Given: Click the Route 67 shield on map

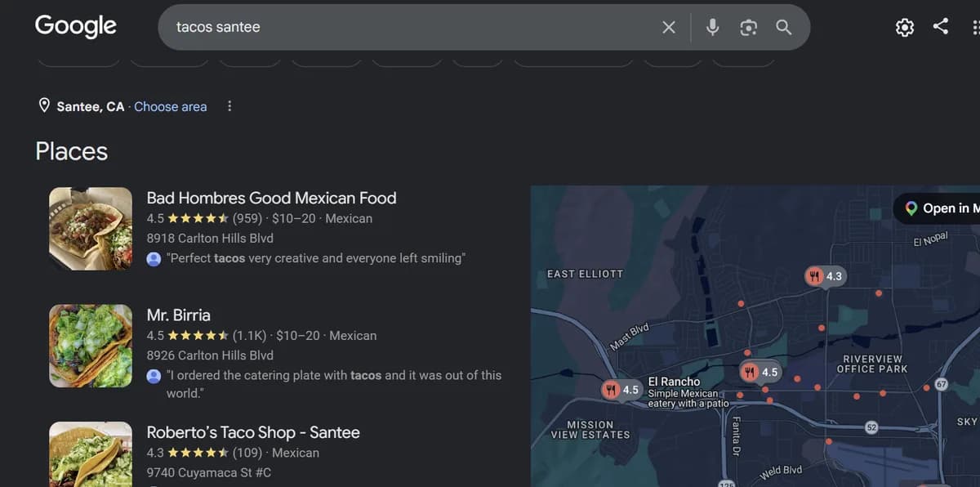Looking at the screenshot, I should (941, 384).
